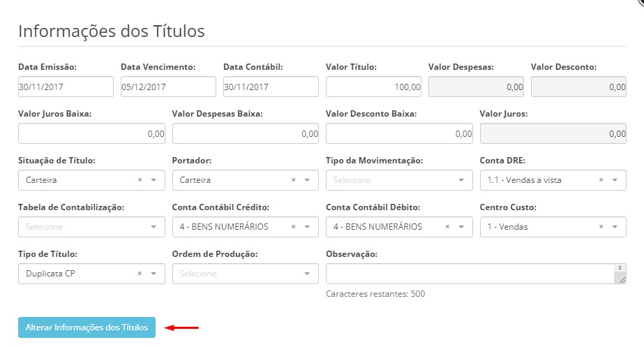Focus the Valor Juros Baixa field
644x347 pixels.
click(91, 133)
